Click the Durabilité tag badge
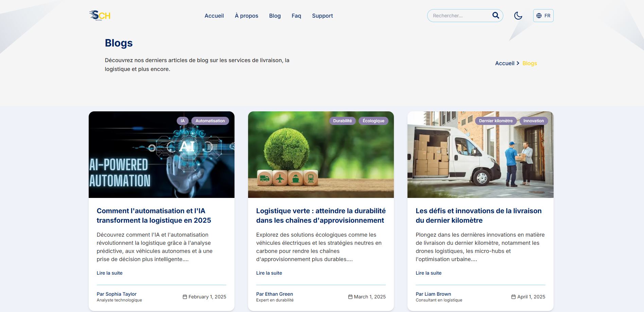 click(x=343, y=121)
